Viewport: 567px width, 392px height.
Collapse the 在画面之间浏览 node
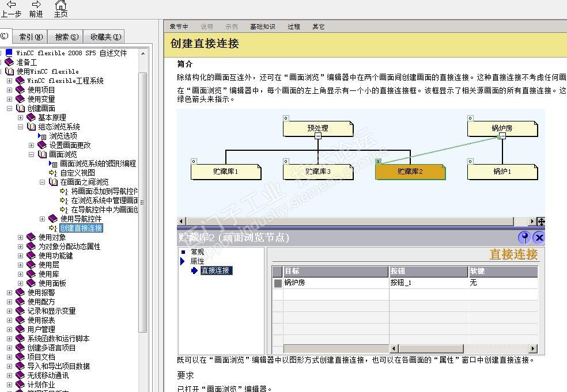point(42,182)
